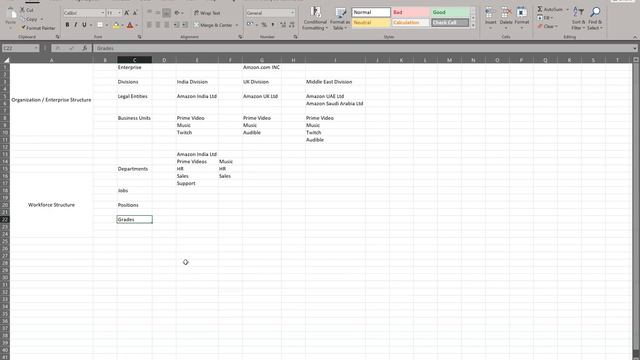Toggle Merge & Center
The image size is (640, 360).
213,25
